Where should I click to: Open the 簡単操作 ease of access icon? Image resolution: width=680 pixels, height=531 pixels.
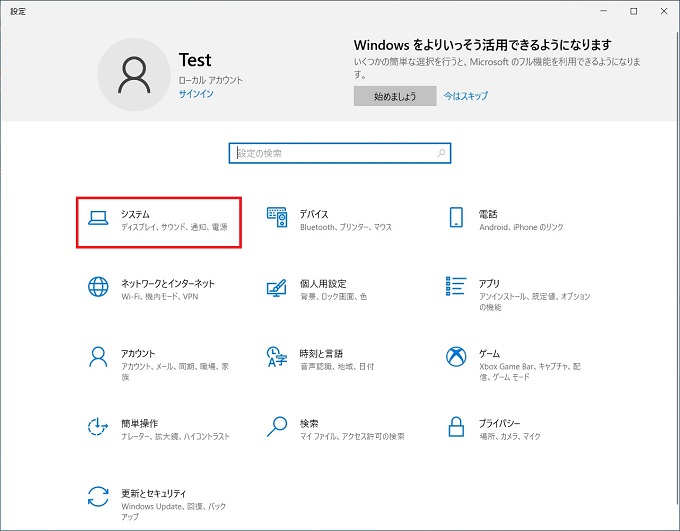point(98,426)
